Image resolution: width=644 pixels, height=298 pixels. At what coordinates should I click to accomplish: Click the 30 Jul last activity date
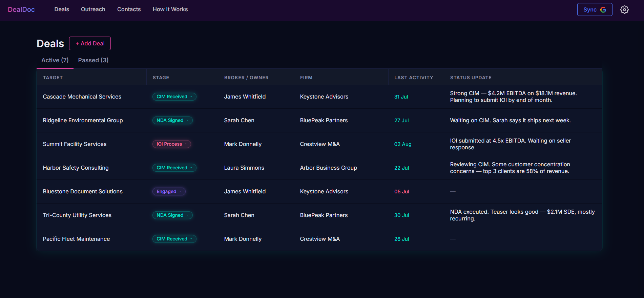point(402,215)
